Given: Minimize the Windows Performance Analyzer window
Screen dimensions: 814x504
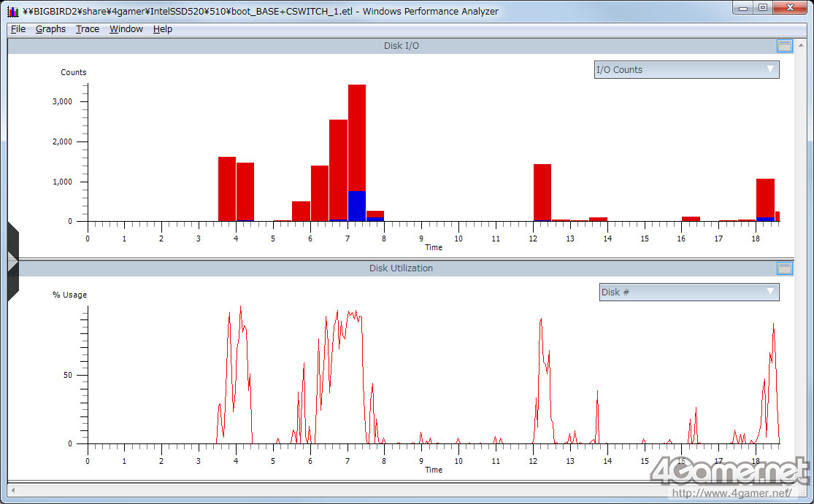Looking at the screenshot, I should [745, 7].
